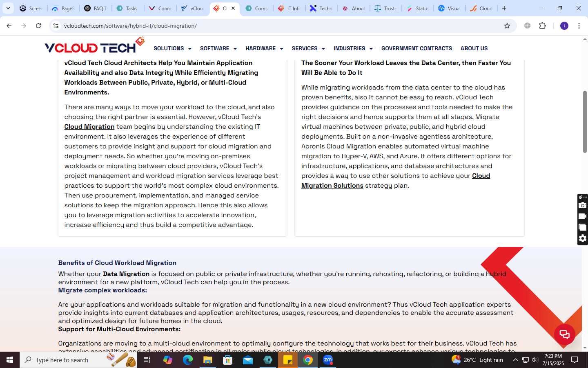The width and height of the screenshot is (588, 368).
Task: Switch to the PageS browser tab
Action: pos(63,8)
